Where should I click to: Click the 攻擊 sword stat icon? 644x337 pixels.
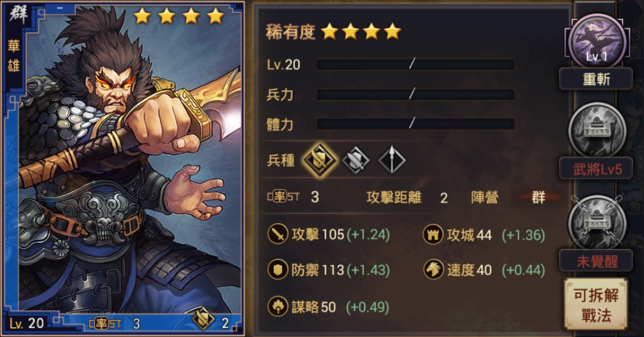(277, 234)
